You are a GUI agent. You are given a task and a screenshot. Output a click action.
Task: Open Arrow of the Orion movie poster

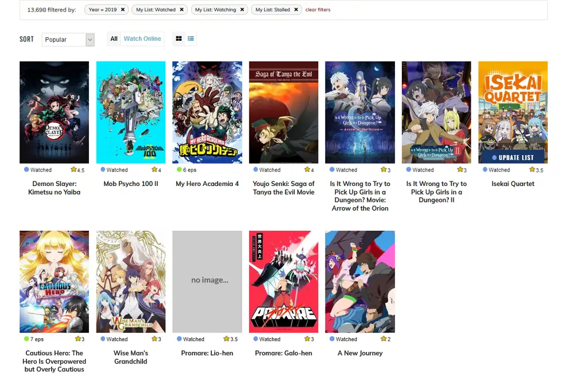point(360,113)
